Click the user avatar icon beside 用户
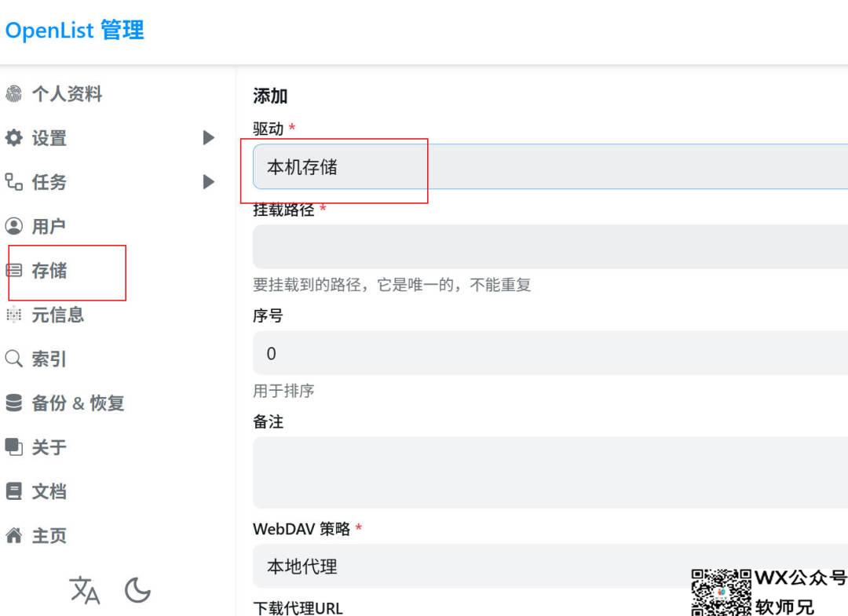Image resolution: width=848 pixels, height=616 pixels. (13, 226)
